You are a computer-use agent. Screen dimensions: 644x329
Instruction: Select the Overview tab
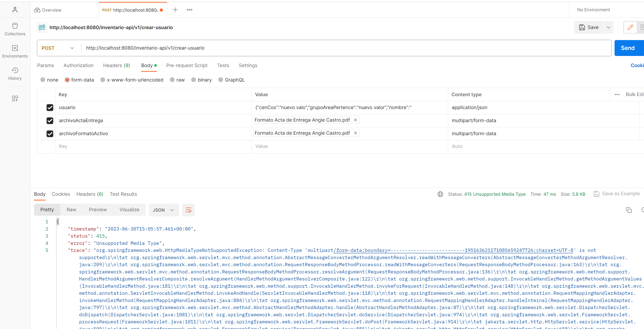pyautogui.click(x=65, y=10)
